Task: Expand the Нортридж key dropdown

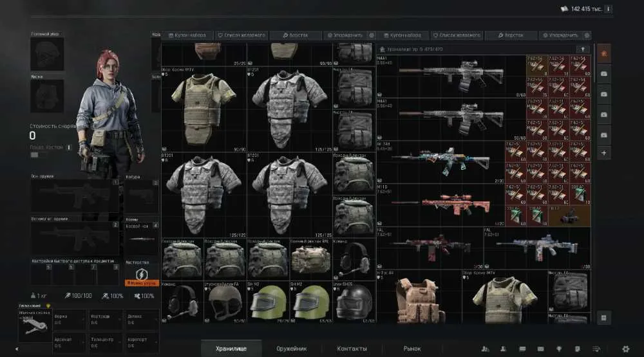Action: click(x=106, y=319)
